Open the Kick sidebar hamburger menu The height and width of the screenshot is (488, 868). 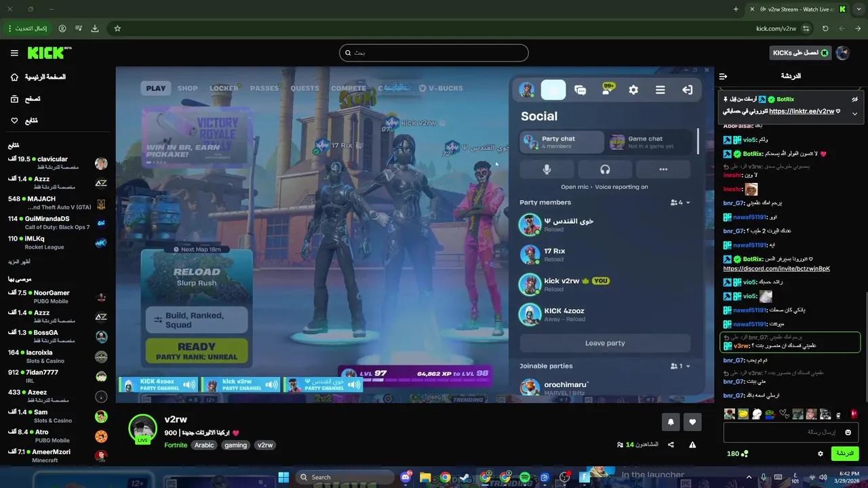(14, 53)
